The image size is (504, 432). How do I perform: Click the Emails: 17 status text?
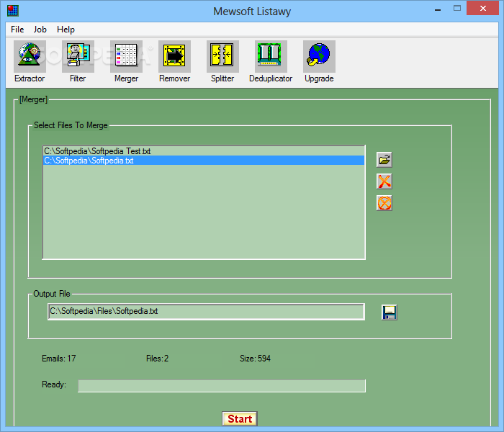pos(59,359)
